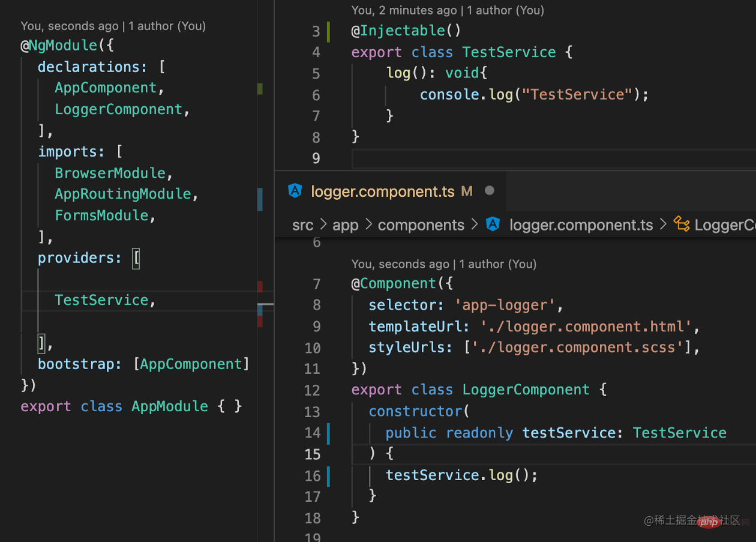This screenshot has height=542, width=756.
Task: Click the '2 minutes ago' author CodeLens
Action: [x=448, y=10]
